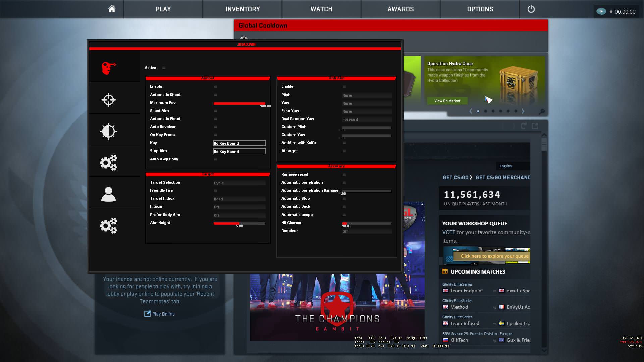Click here to explore your queue

[x=492, y=256]
